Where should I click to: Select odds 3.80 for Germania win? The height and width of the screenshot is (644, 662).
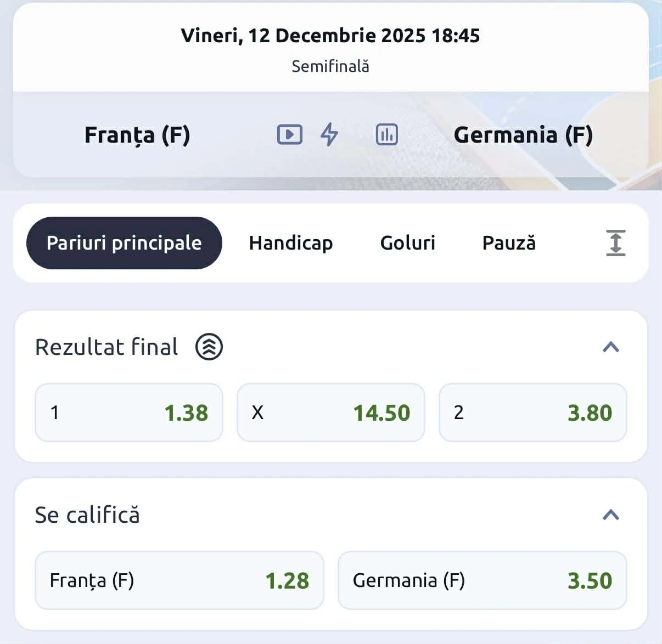pos(532,413)
